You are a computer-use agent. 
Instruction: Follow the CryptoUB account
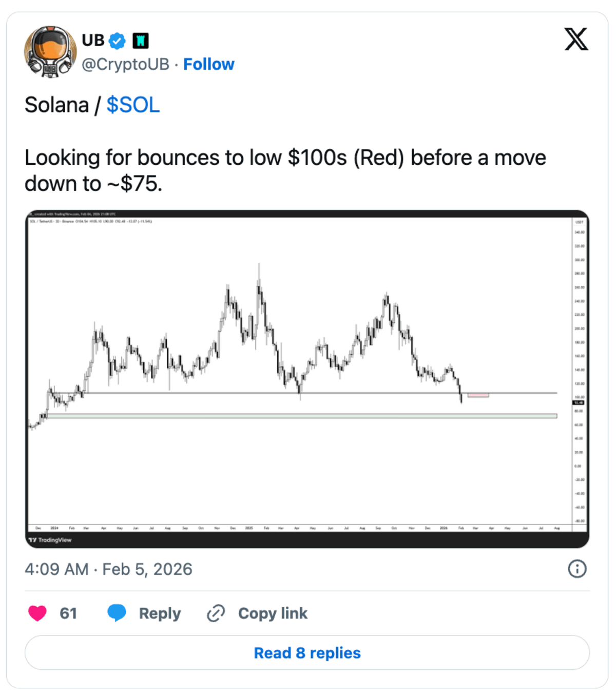[x=208, y=64]
